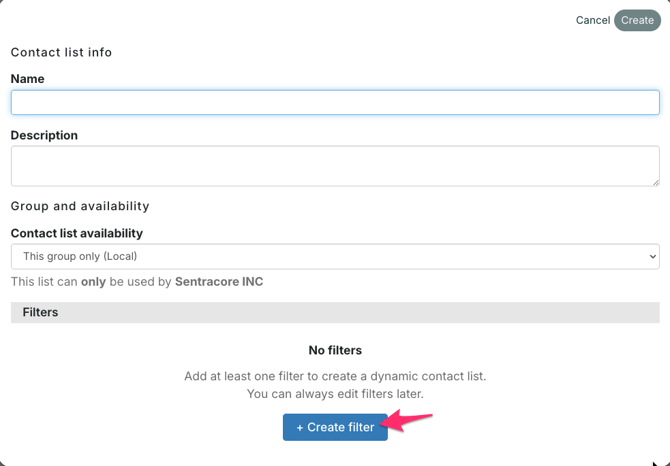
Task: Focus the Name input field
Action: 335,102
